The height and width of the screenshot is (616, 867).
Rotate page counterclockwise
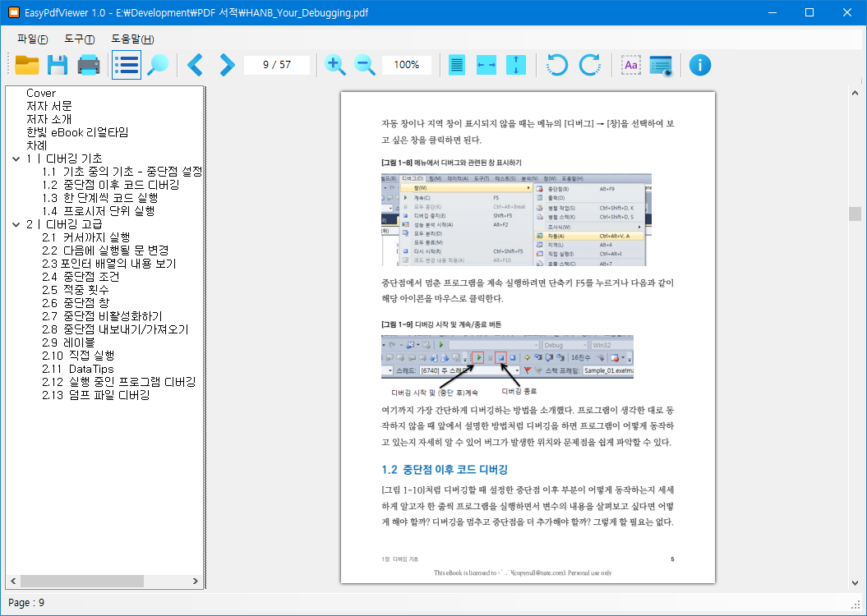coord(557,65)
